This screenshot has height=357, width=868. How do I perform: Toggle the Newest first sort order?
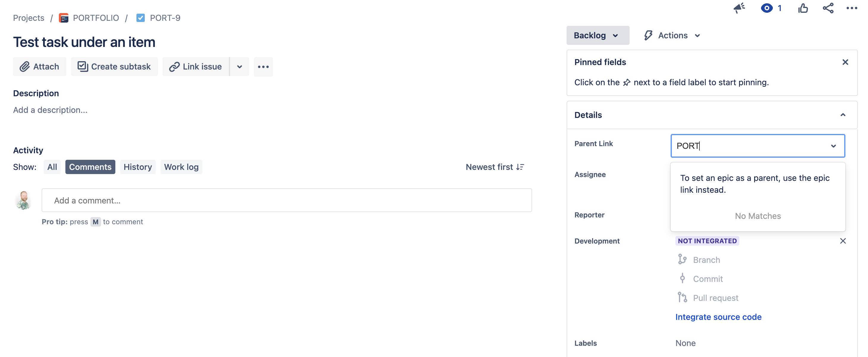tap(495, 167)
